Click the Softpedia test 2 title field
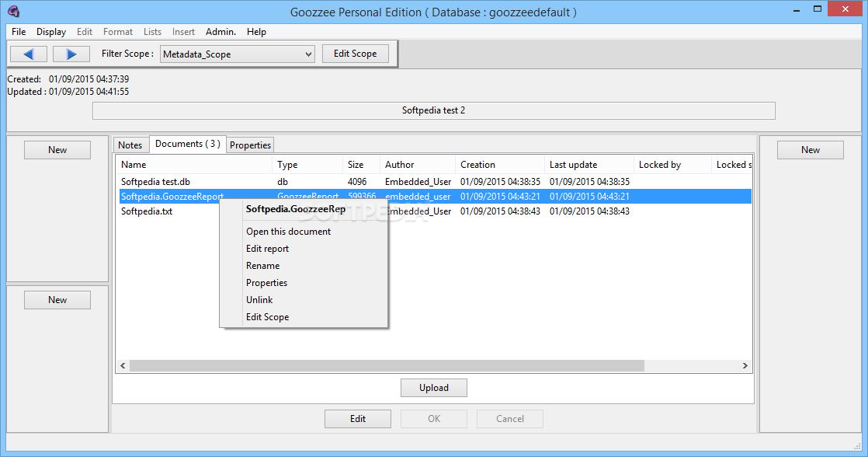Image resolution: width=868 pixels, height=457 pixels. [x=433, y=111]
